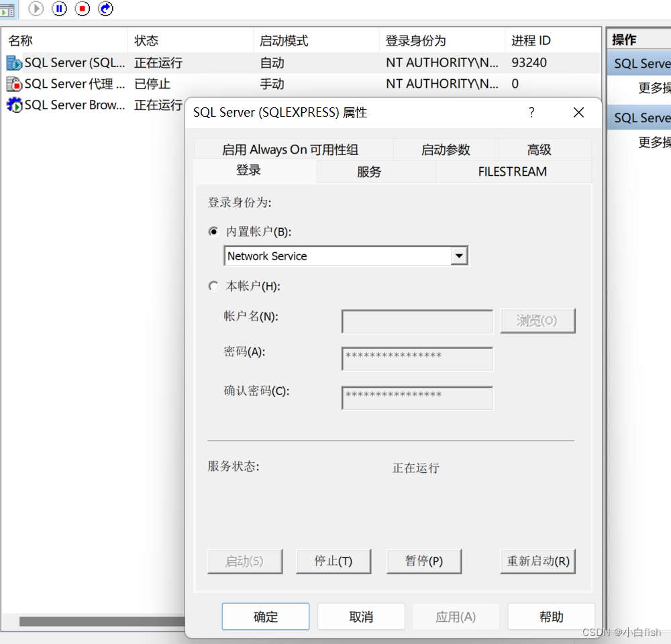Close the SQLEXPRESS 属性 dialog

[578, 113]
